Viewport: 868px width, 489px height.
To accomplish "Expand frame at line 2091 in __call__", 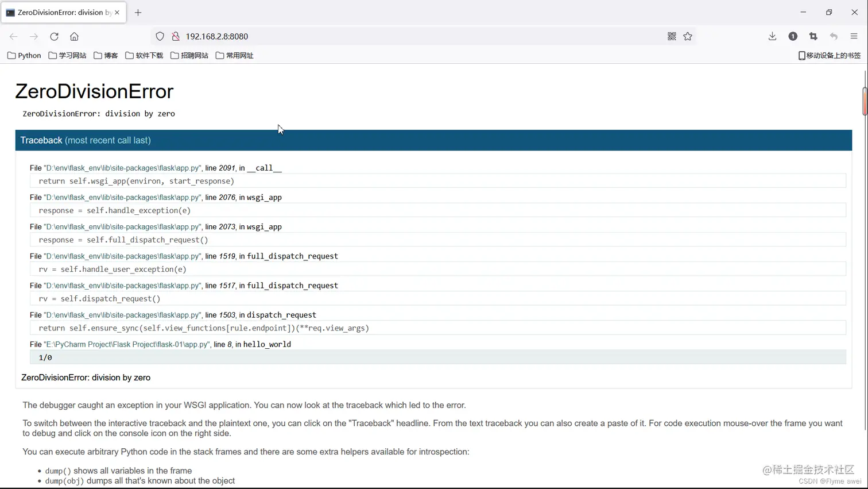I will pyautogui.click(x=156, y=168).
